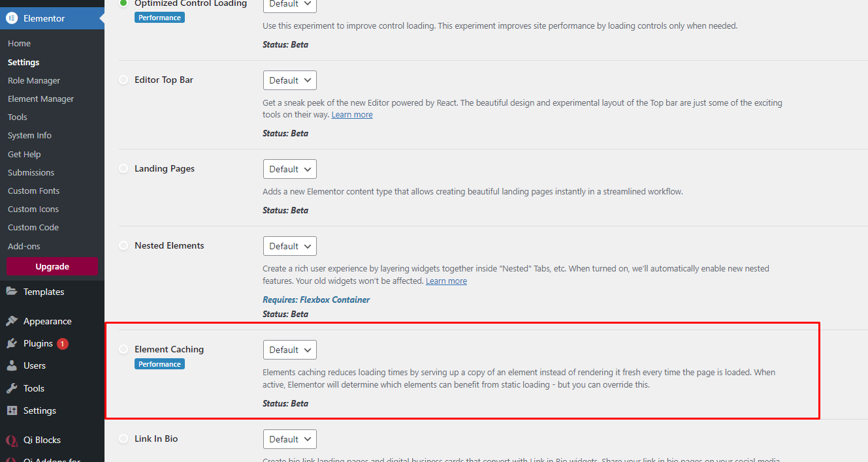Open Submissions submenu
This screenshot has height=462, width=868.
tap(31, 172)
